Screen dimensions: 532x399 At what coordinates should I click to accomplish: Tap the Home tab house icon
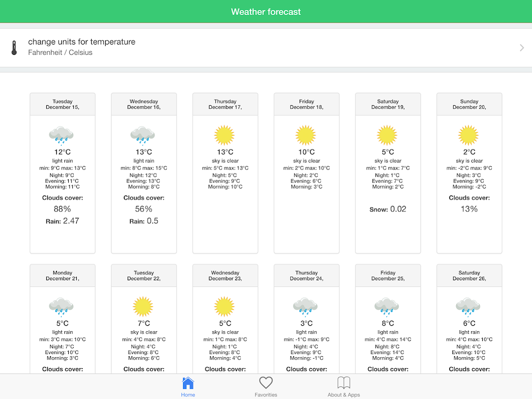[x=188, y=383]
